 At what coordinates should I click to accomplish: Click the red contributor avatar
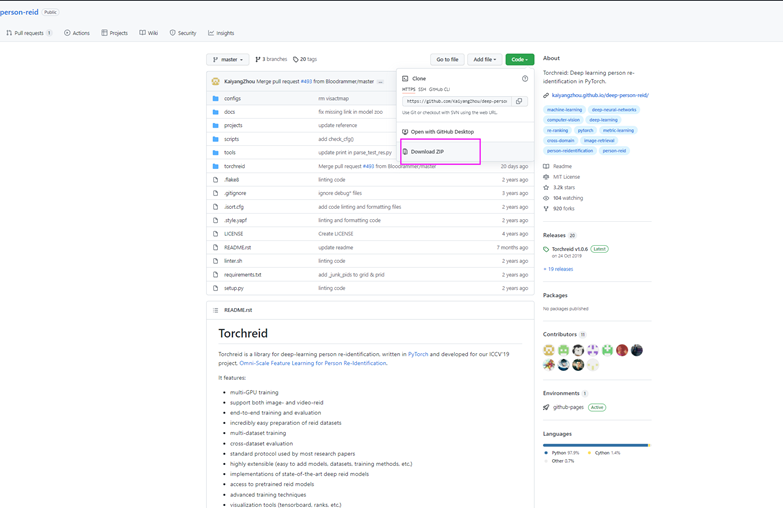pos(622,350)
